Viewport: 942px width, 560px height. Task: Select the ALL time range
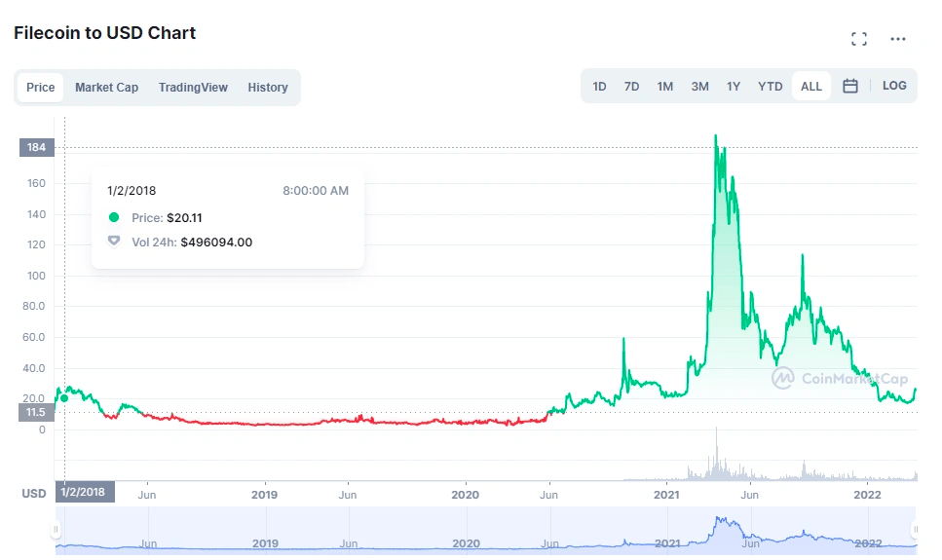tap(811, 87)
